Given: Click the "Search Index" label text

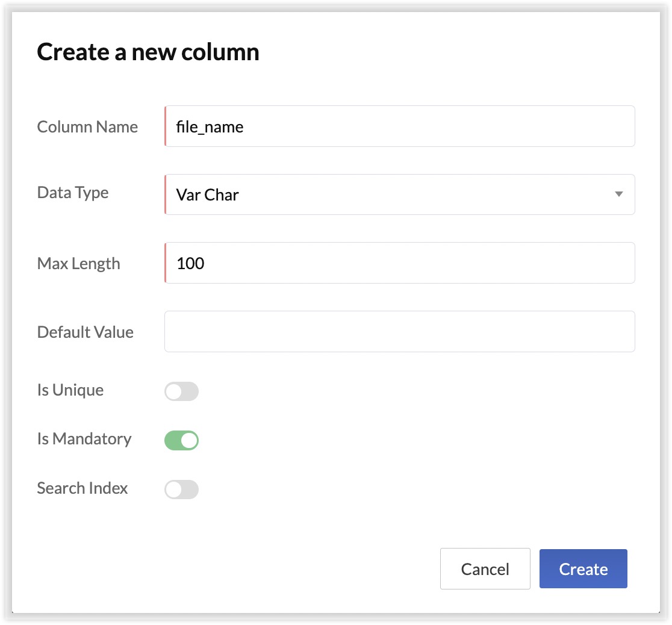Looking at the screenshot, I should (82, 488).
